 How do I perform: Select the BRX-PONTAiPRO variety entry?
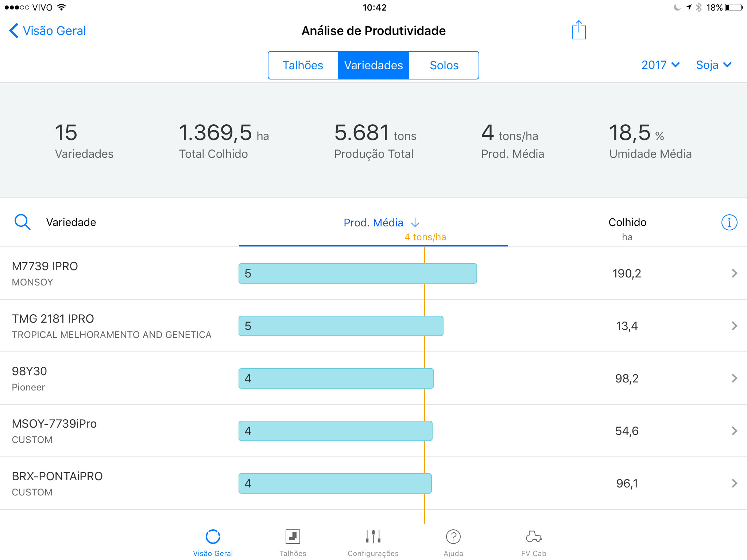point(373,483)
